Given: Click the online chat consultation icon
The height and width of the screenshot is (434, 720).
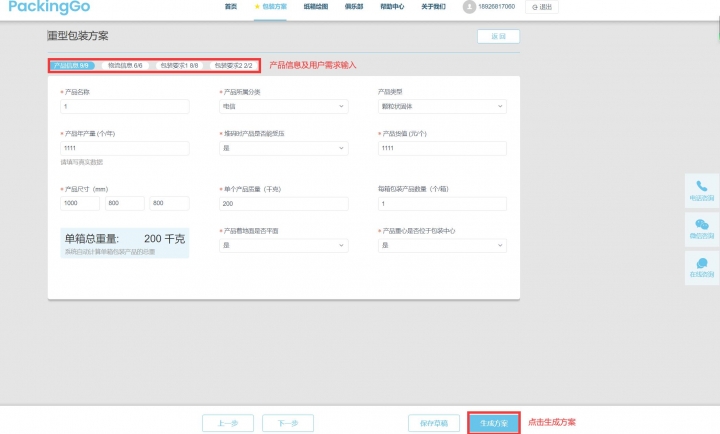Looking at the screenshot, I should pyautogui.click(x=702, y=263).
